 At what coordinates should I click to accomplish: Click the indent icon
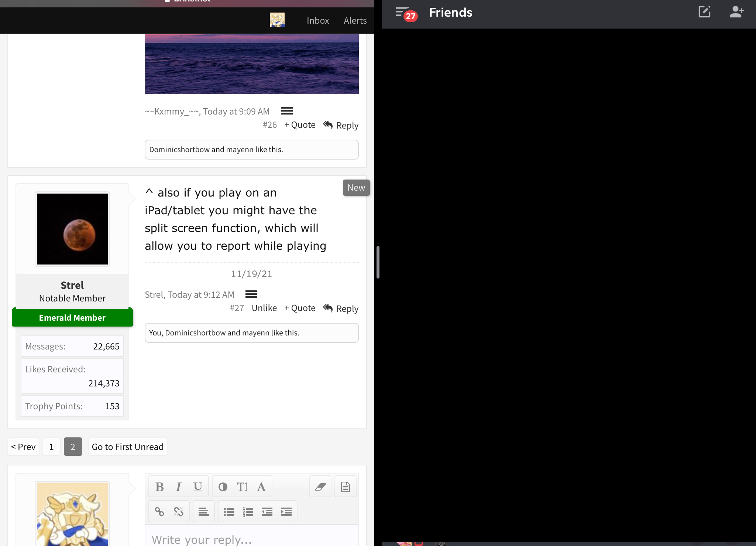[x=286, y=512]
